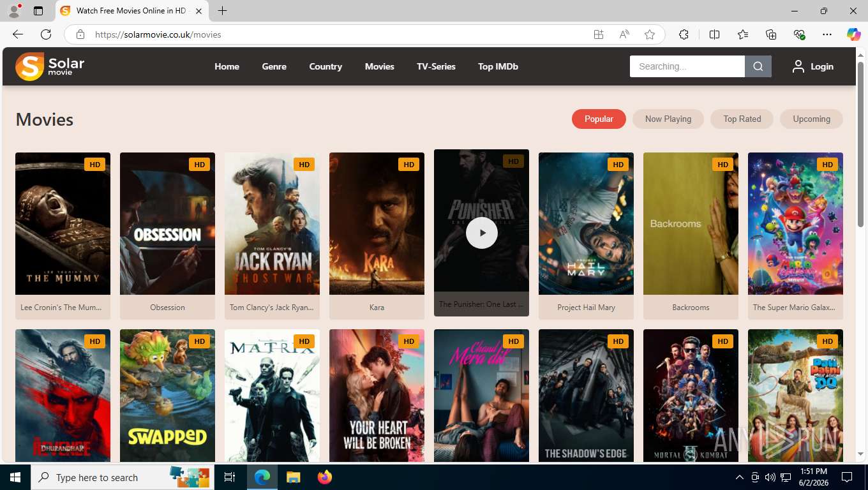Open the Genre menu
Screen dimensions: 868x490
coord(274,66)
